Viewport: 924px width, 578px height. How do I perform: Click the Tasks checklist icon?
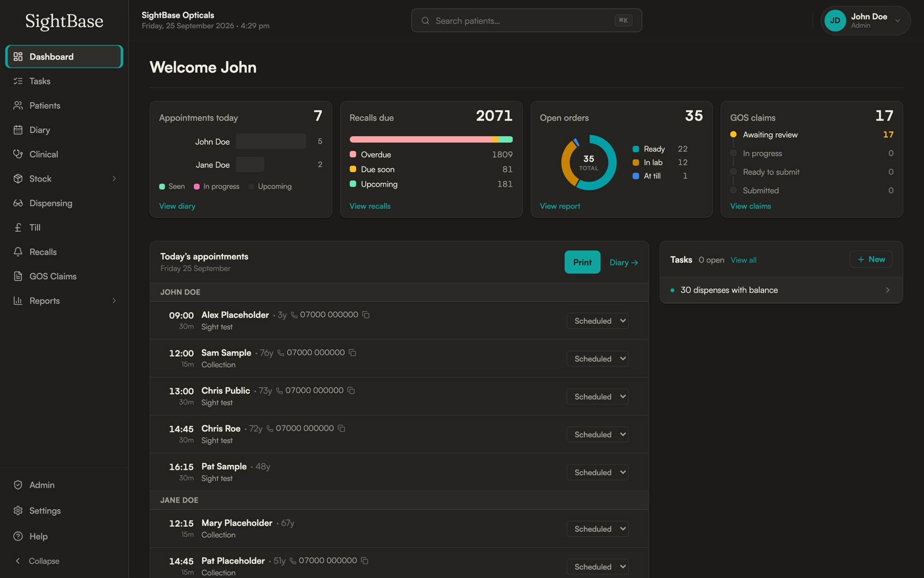(18, 81)
